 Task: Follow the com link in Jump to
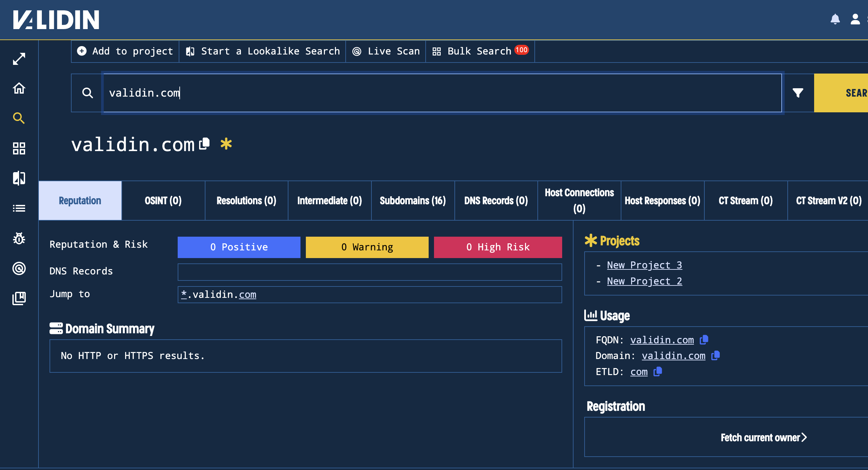247,295
